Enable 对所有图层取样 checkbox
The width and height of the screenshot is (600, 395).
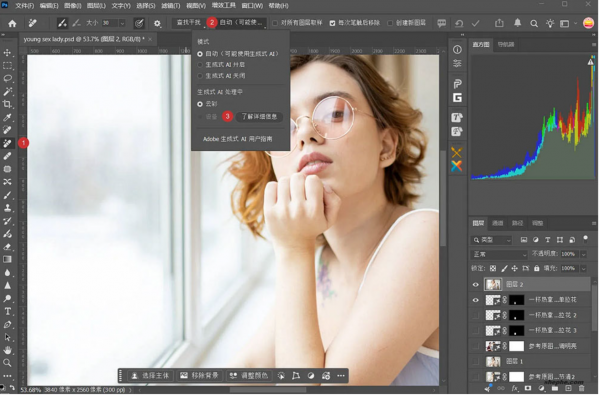tap(275, 23)
